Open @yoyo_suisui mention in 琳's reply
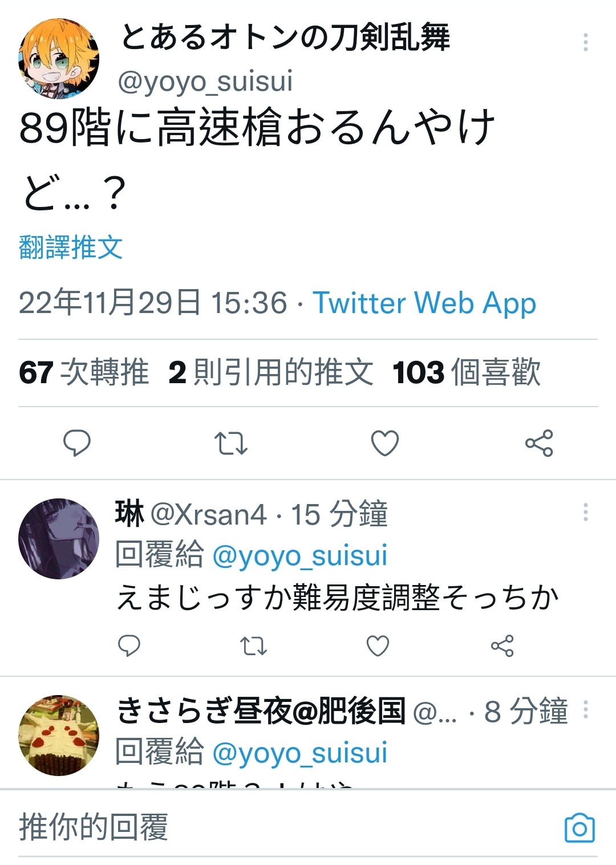The width and height of the screenshot is (616, 865). pos(299,555)
